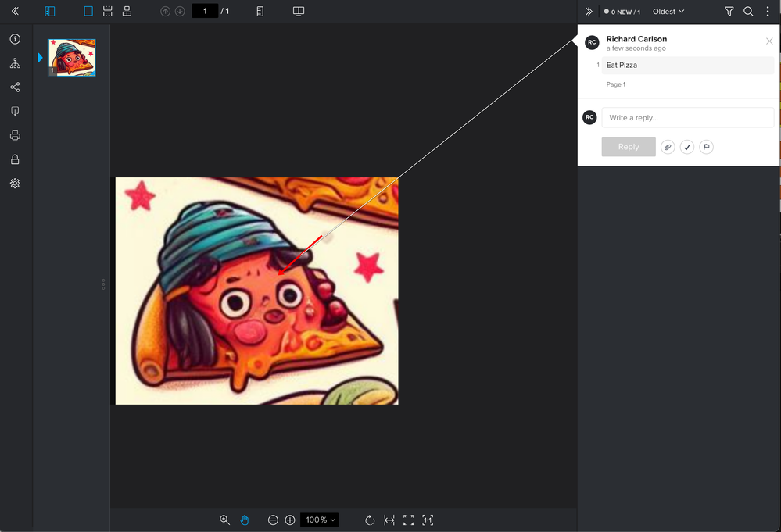The width and height of the screenshot is (781, 532).
Task: Open the Oldest sort order dropdown
Action: click(x=668, y=12)
